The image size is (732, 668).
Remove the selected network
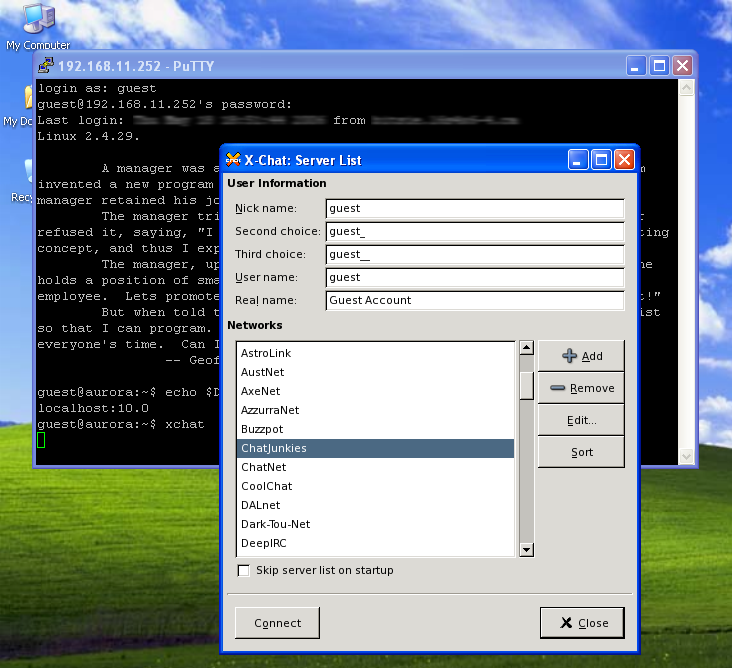[582, 388]
